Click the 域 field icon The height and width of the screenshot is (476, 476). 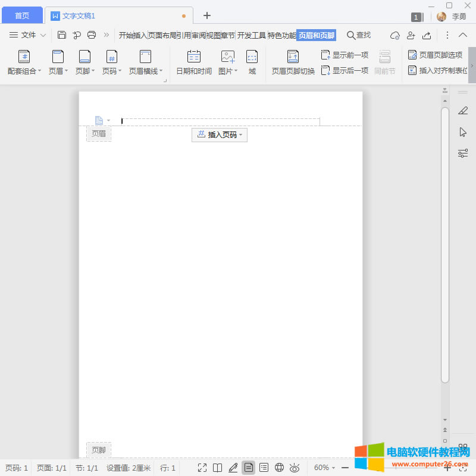coord(252,62)
